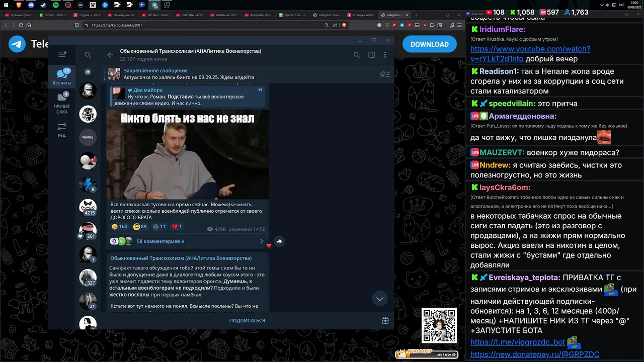Viewport: 644px width, 362px height.
Task: Click the small red heart quick reaction
Action: click(269, 245)
